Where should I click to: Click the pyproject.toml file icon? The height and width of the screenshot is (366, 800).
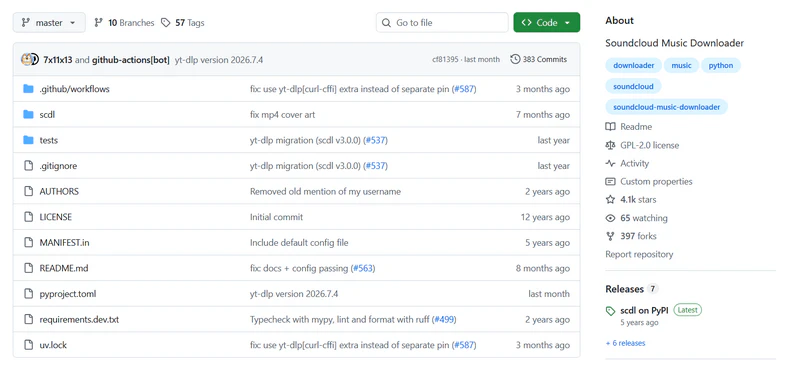point(29,294)
